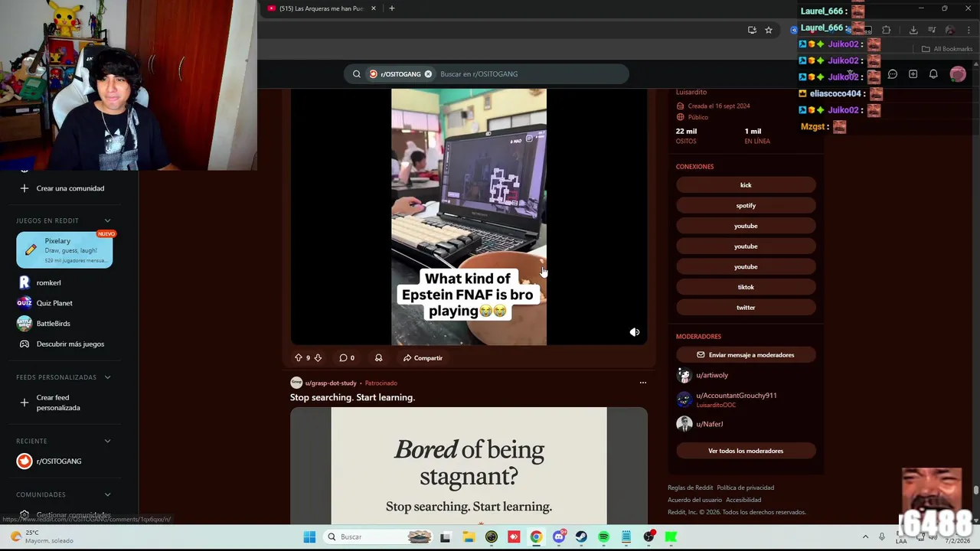Collapse the Feeds Personalizadas section
Viewport: 980px width, 551px height.
(x=107, y=377)
